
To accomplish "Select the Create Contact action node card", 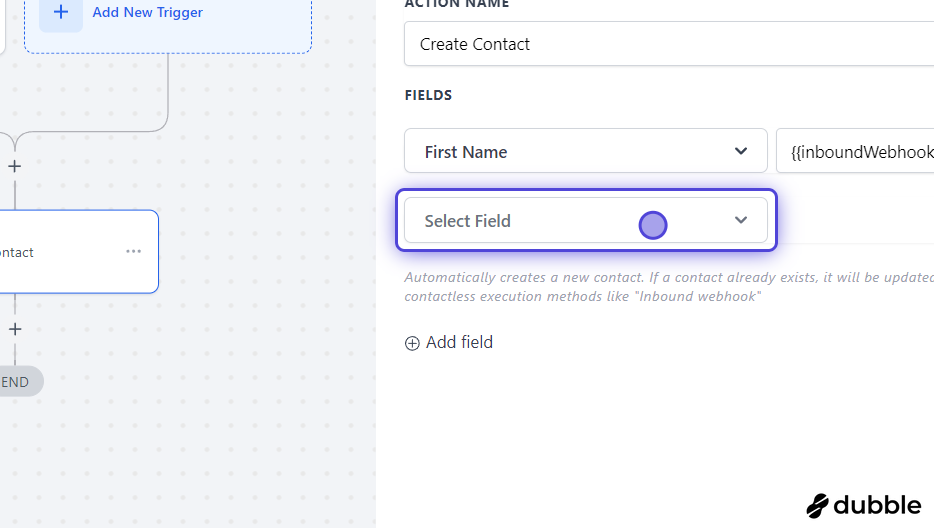I will coord(79,251).
